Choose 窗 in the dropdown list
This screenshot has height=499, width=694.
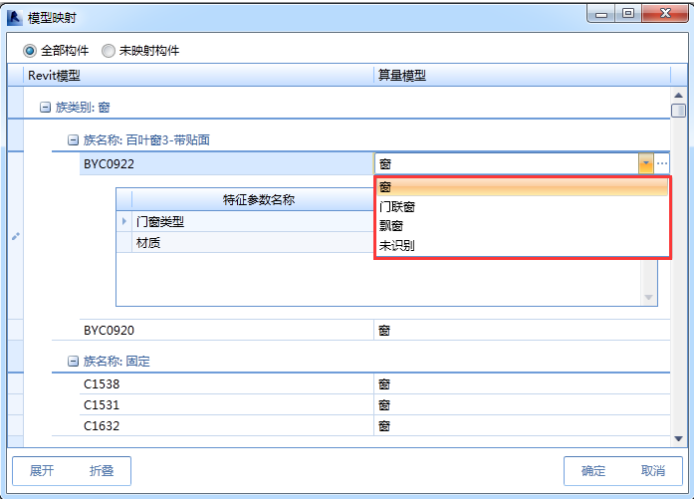click(x=522, y=187)
